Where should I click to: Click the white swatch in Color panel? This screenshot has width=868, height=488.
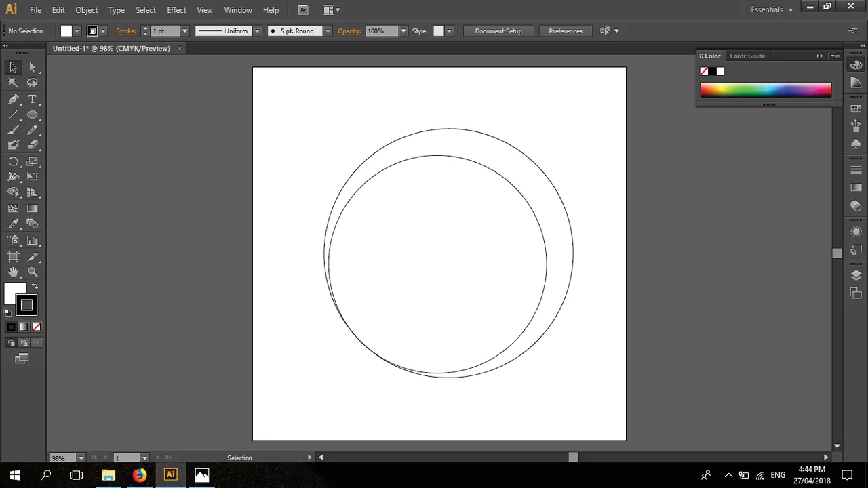pos(720,71)
